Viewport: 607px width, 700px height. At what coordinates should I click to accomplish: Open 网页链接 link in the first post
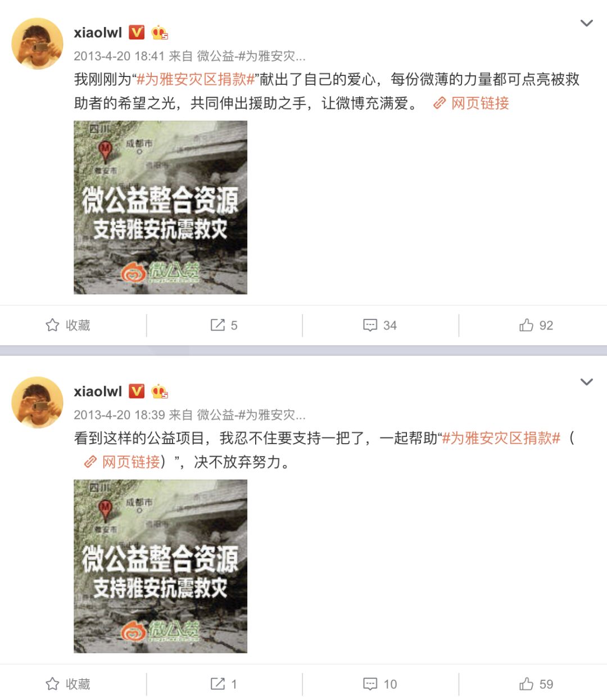coord(471,103)
